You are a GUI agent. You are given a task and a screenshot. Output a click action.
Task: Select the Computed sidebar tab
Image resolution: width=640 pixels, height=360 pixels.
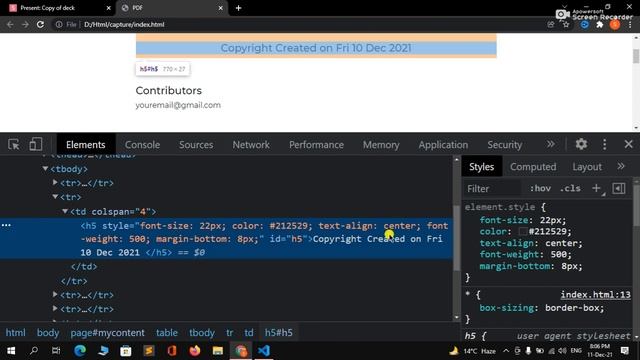(533, 167)
